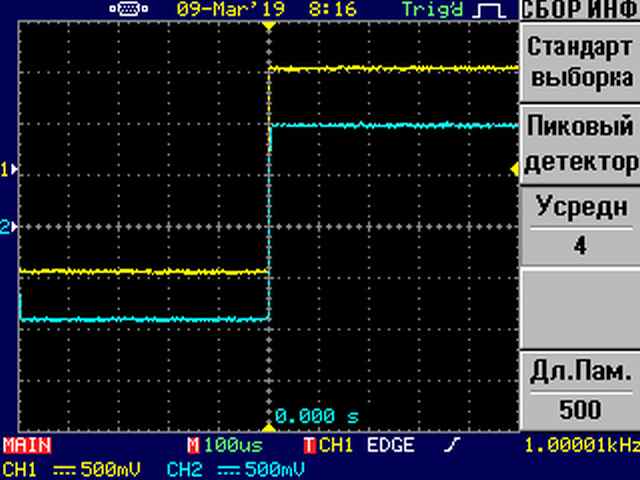Screen dimensions: 640x480
Task: Click the Trig'd status indicator
Action: point(433,9)
